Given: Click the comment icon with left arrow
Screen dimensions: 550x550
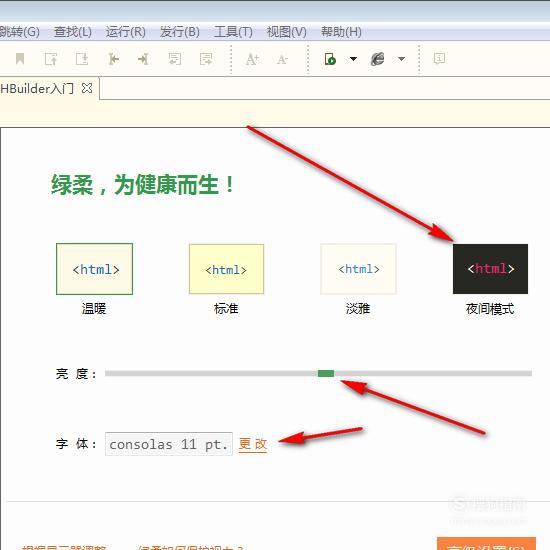Looking at the screenshot, I should 175,59.
